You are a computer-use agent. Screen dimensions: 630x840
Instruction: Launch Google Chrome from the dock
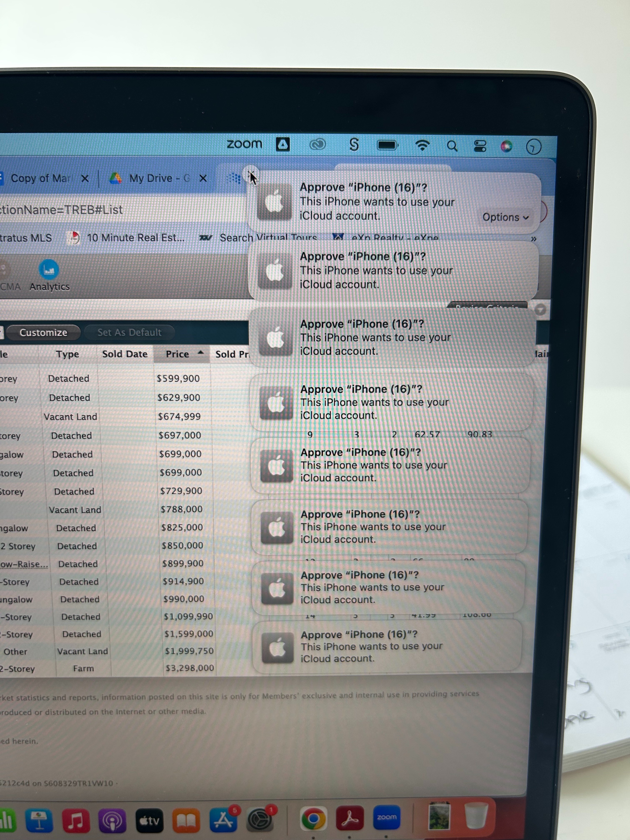click(313, 819)
